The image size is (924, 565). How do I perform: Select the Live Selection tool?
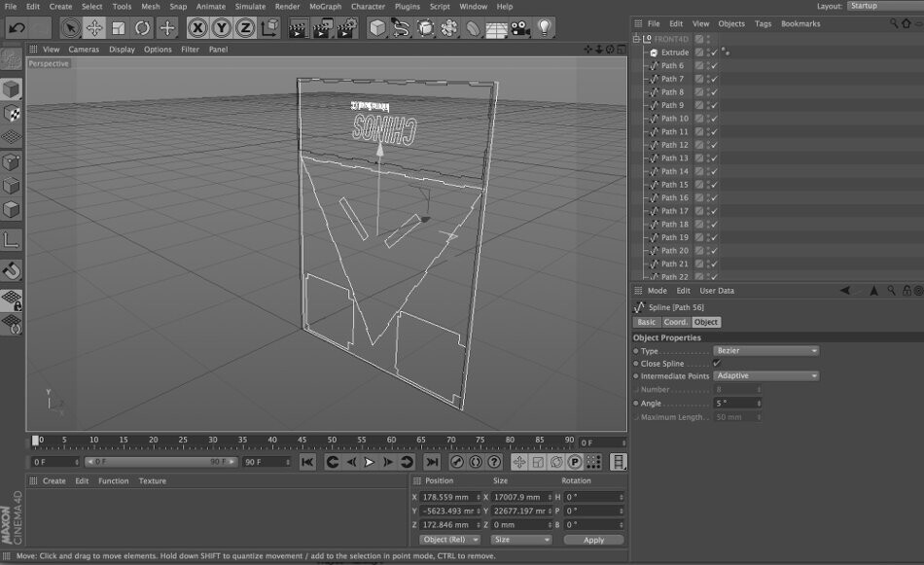point(71,27)
